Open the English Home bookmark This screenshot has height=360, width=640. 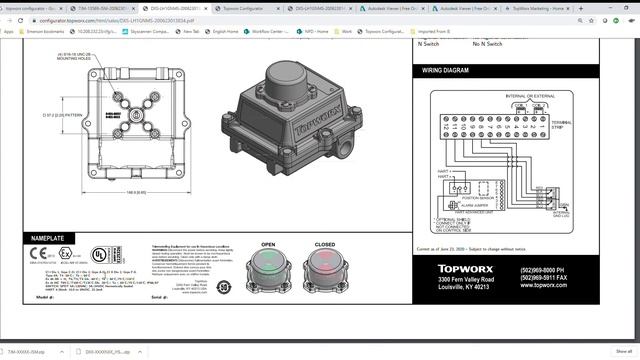point(222,31)
